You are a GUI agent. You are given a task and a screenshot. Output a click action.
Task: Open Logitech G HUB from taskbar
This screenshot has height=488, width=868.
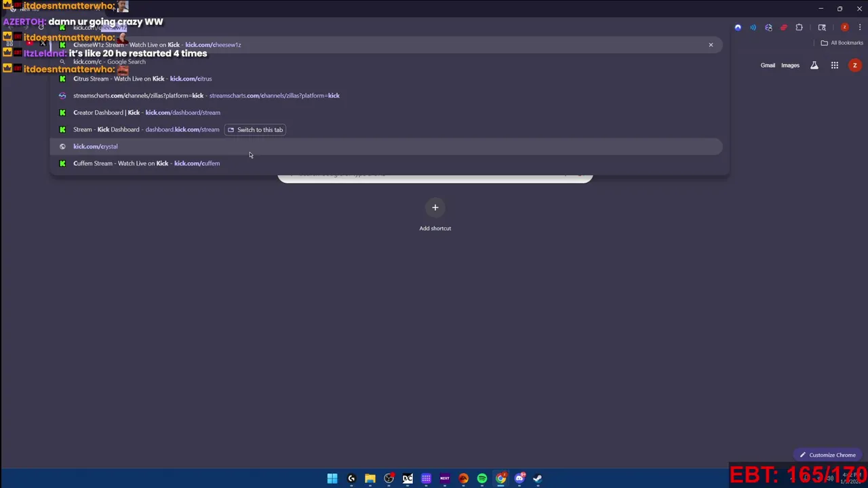pos(351,479)
